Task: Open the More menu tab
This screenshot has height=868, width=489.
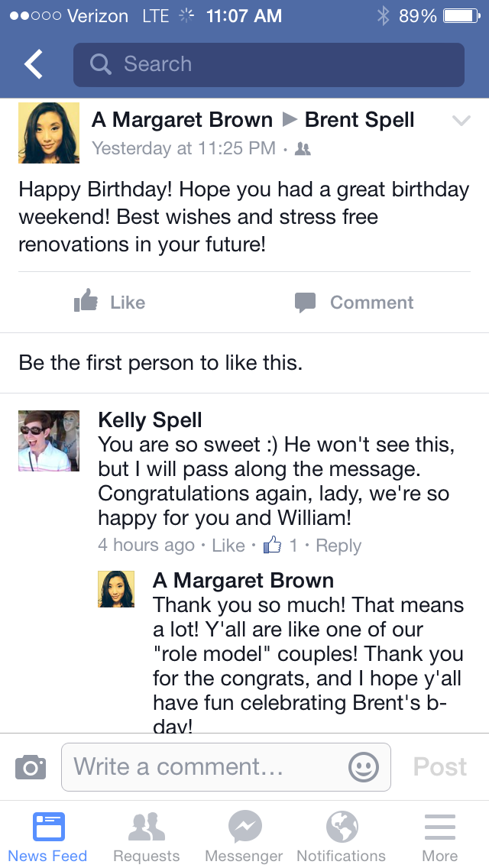Action: [x=439, y=837]
